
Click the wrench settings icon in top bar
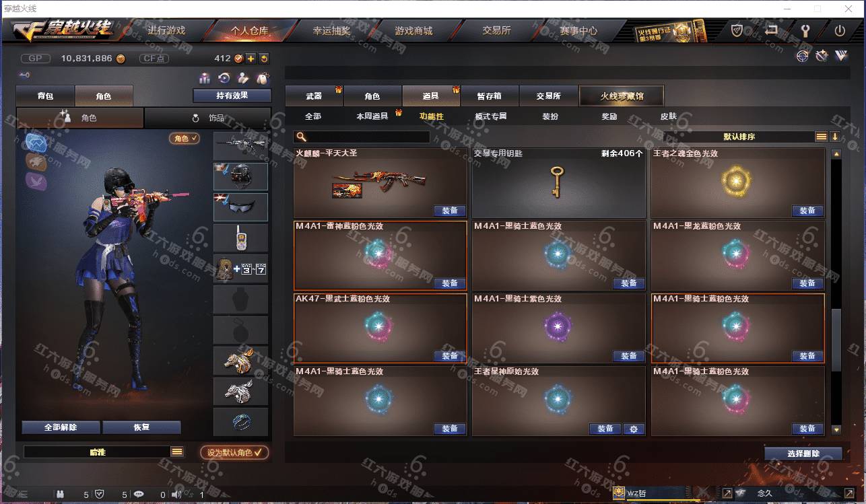tap(805, 30)
